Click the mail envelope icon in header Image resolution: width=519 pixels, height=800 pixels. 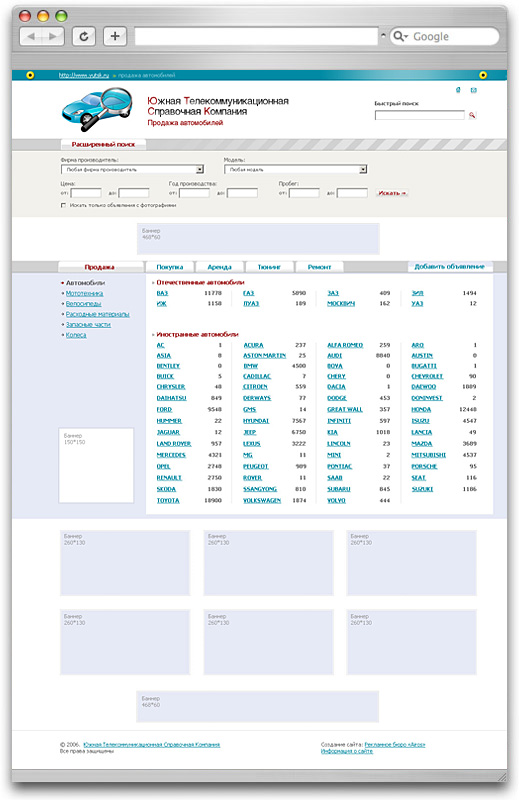pos(474,90)
